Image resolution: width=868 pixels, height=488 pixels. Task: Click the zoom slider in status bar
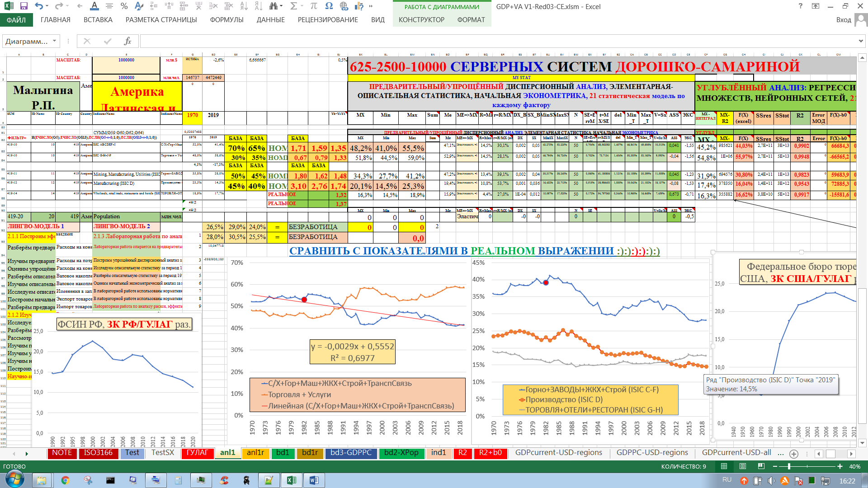[789, 466]
